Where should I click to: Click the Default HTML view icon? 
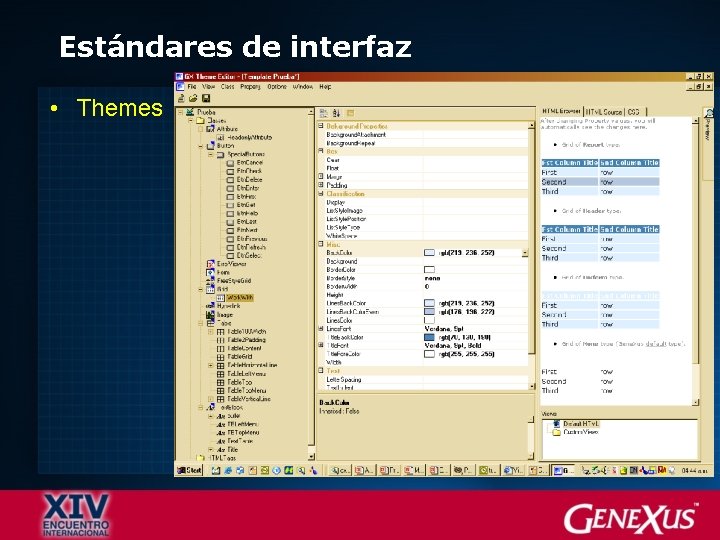click(x=557, y=424)
